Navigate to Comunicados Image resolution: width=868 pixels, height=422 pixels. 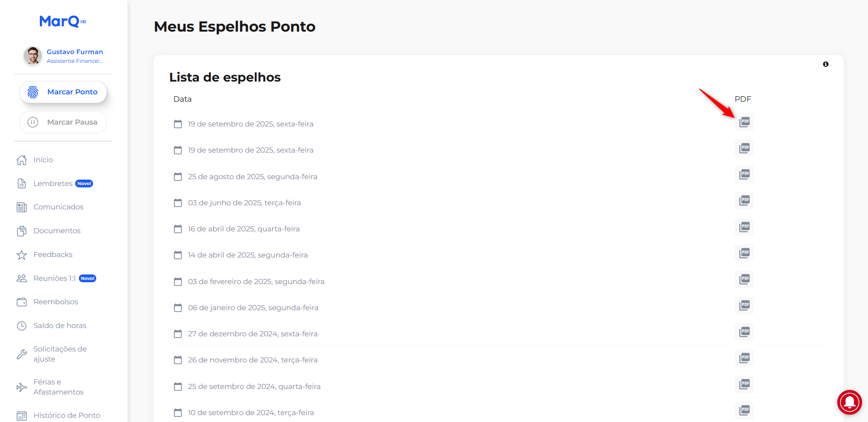point(58,207)
